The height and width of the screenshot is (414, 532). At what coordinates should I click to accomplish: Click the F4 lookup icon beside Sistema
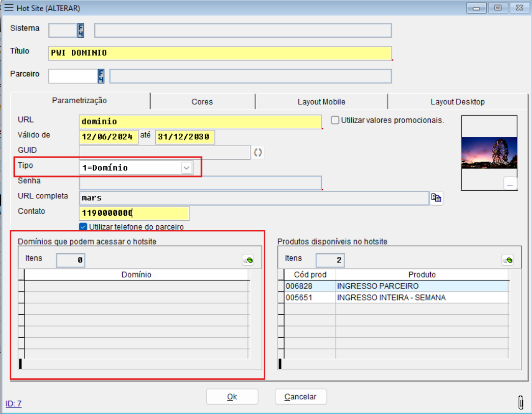(80, 31)
